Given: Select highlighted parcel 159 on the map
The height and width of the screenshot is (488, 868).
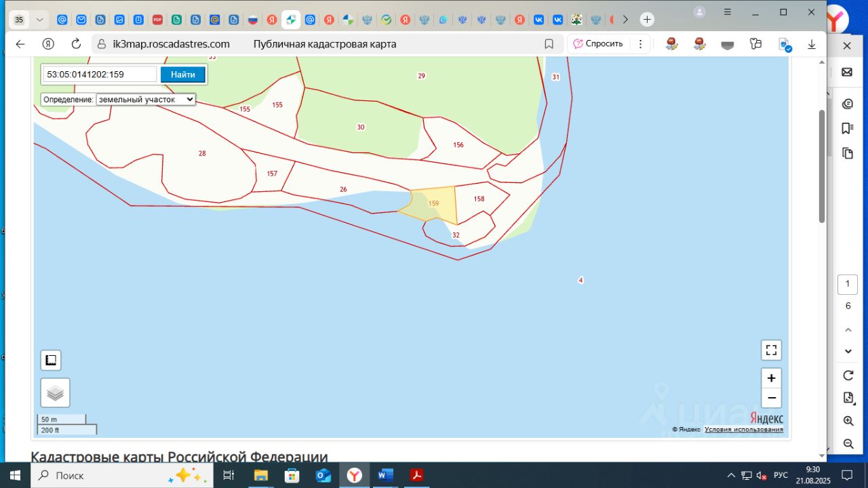Looking at the screenshot, I should [x=433, y=203].
